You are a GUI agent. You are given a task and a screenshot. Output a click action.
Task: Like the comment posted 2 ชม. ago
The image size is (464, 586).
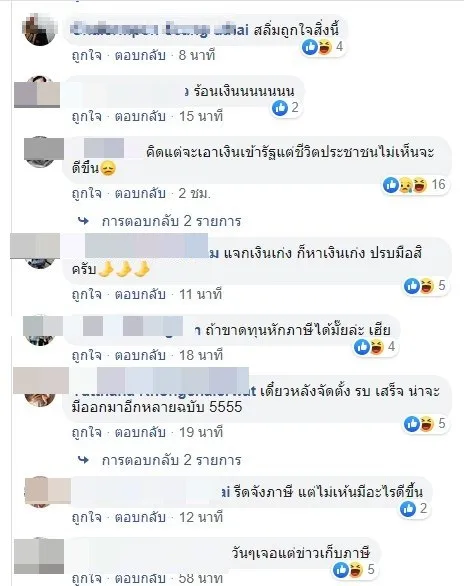click(87, 194)
